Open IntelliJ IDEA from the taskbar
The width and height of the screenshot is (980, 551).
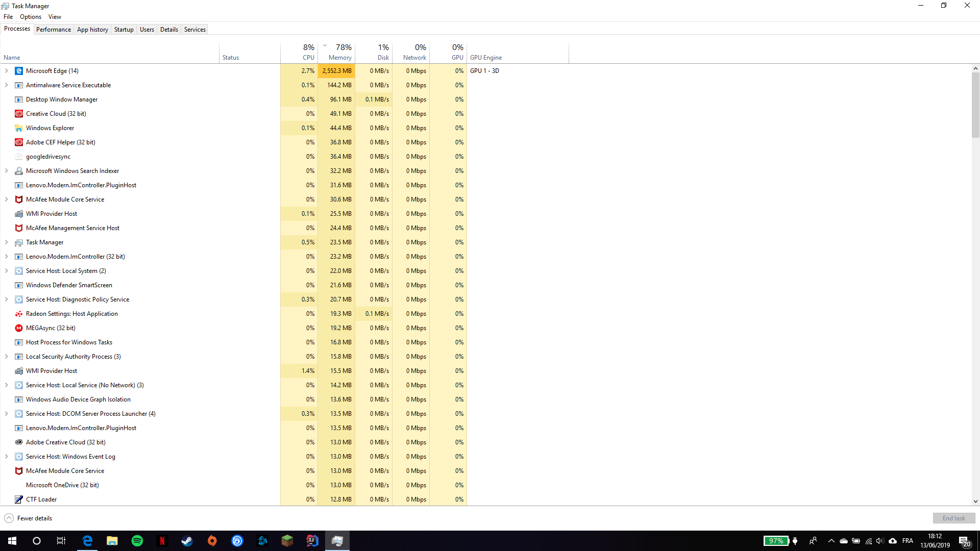312,541
